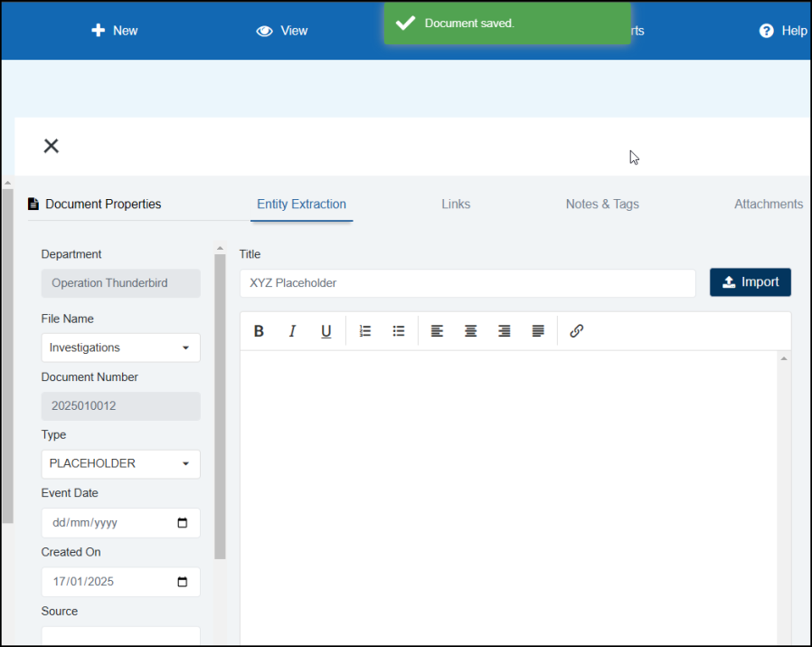This screenshot has height=647, width=812.
Task: Click the Event Date input field
Action: tap(120, 523)
